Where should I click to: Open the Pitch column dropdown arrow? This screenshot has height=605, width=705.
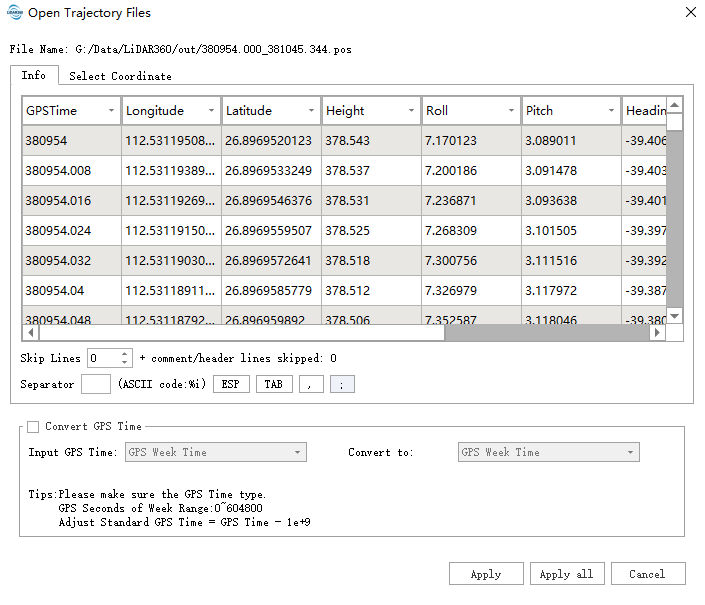[611, 111]
